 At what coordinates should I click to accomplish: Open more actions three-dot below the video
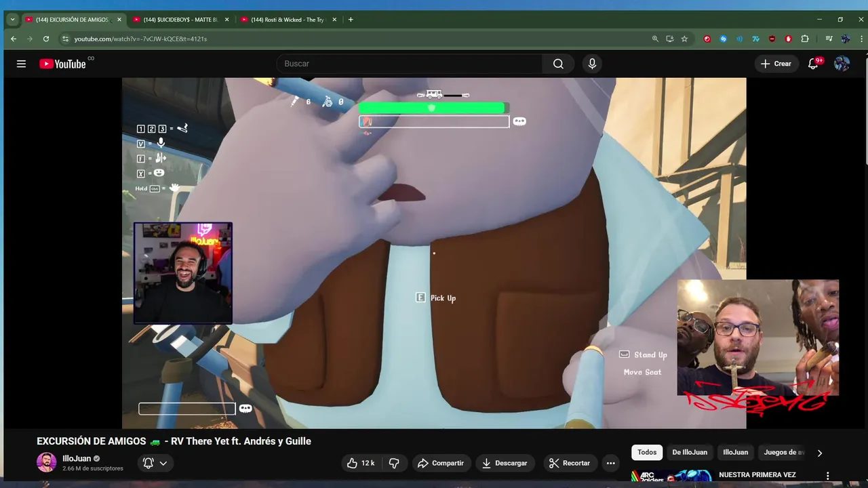(x=610, y=463)
